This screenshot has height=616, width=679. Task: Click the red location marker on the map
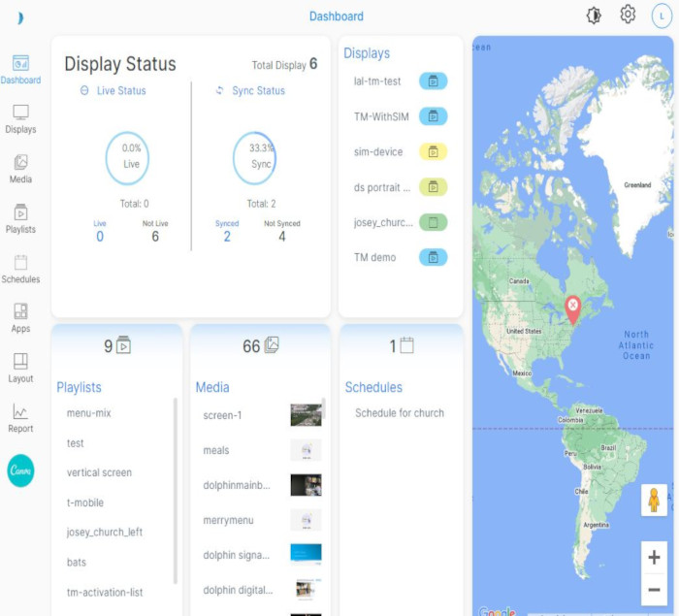pyautogui.click(x=572, y=308)
